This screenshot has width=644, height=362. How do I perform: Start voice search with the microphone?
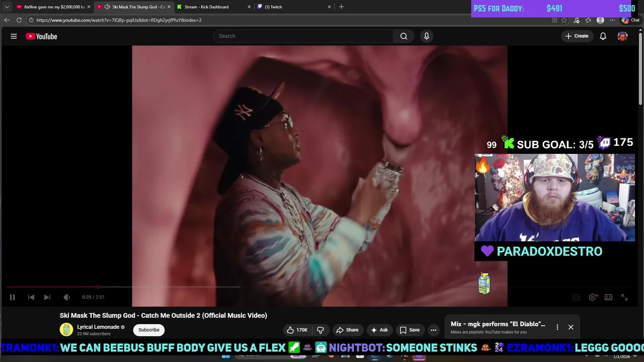tap(427, 36)
